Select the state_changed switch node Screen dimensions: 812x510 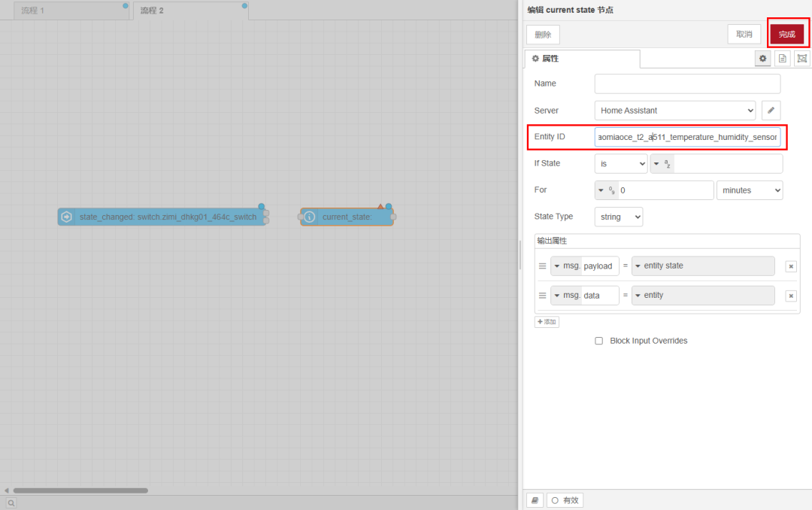[x=162, y=217]
